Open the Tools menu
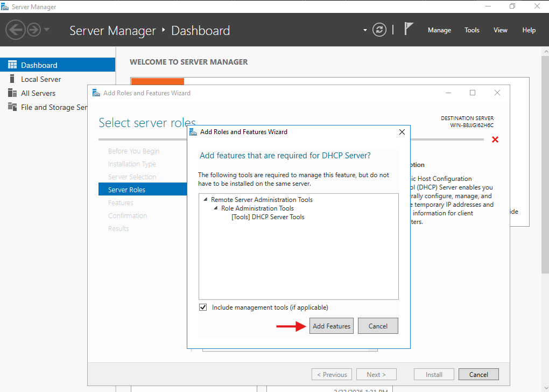Viewport: 549px width, 392px height. click(x=471, y=30)
